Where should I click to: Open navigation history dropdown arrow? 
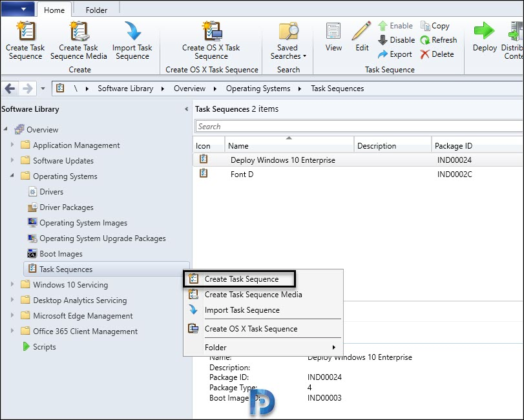43,89
